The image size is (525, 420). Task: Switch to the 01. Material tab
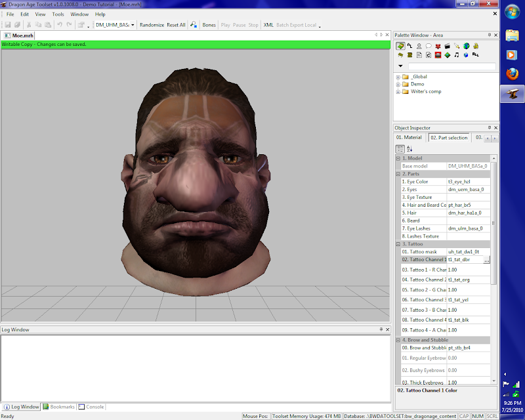[x=409, y=138]
